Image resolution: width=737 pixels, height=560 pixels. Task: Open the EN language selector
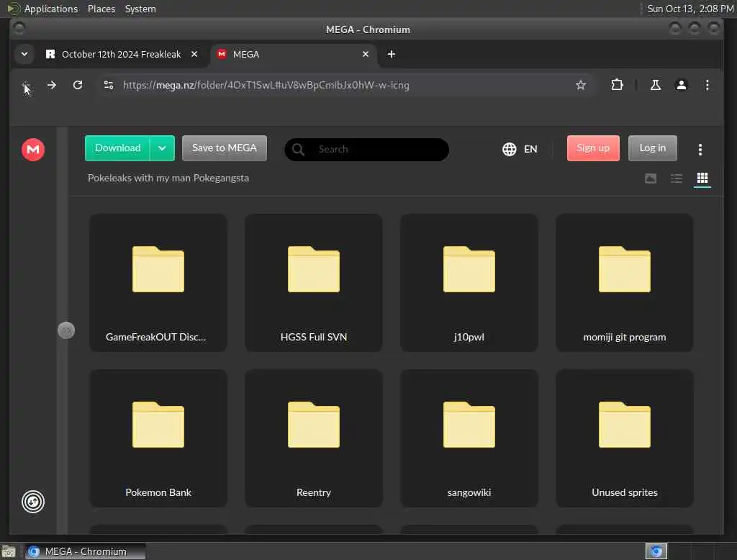click(530, 149)
